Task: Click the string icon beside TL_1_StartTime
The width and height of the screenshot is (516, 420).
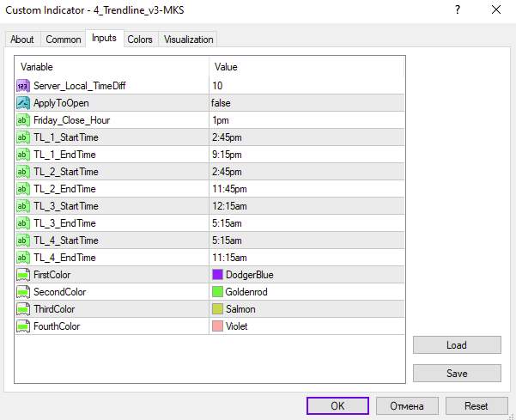Action: [x=24, y=137]
